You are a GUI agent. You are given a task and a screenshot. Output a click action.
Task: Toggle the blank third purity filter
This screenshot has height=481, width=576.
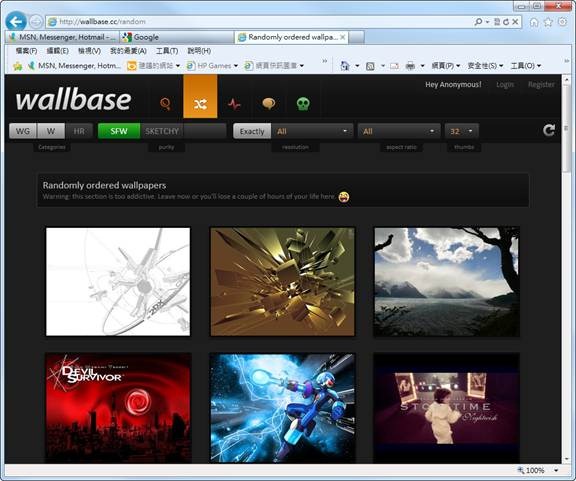click(x=205, y=131)
